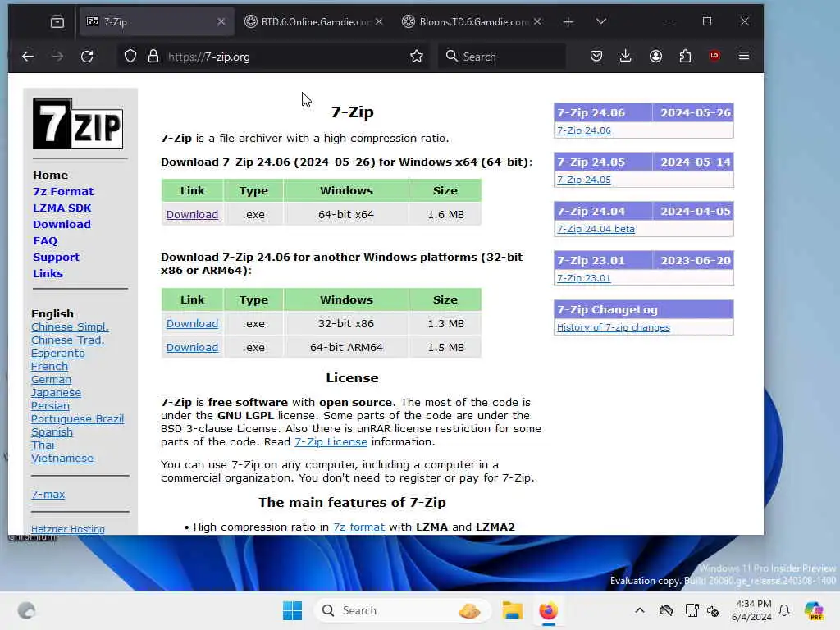The width and height of the screenshot is (840, 630).
Task: Open the 7-Zip License link
Action: [331, 442]
